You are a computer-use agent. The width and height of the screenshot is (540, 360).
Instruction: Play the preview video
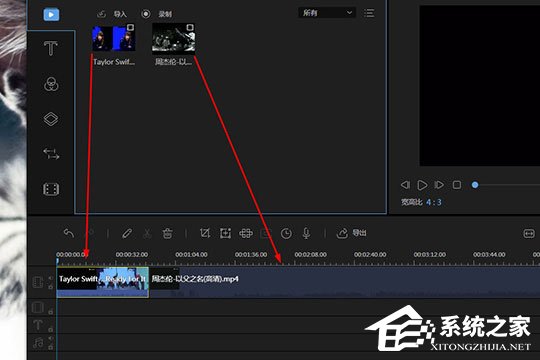(x=422, y=185)
